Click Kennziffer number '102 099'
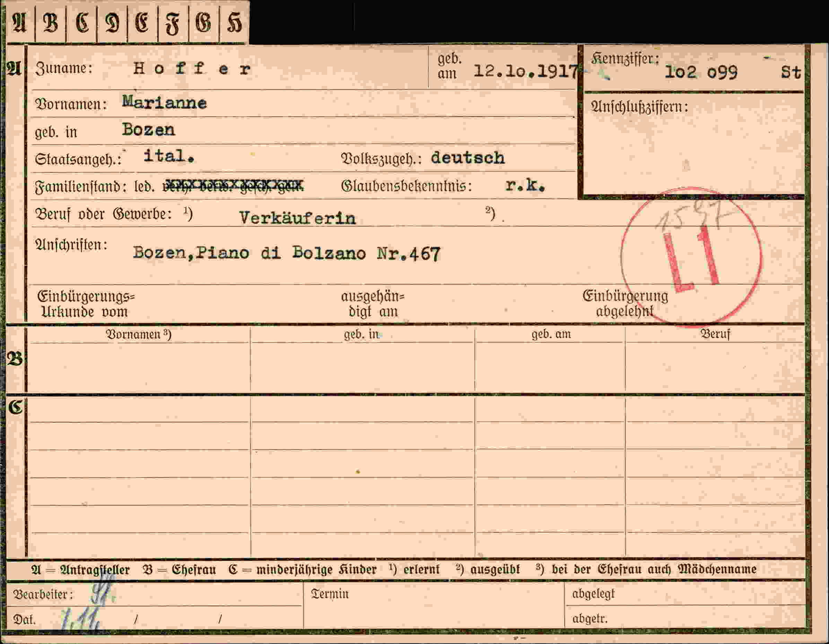Screen dimensions: 829x644 tap(701, 72)
